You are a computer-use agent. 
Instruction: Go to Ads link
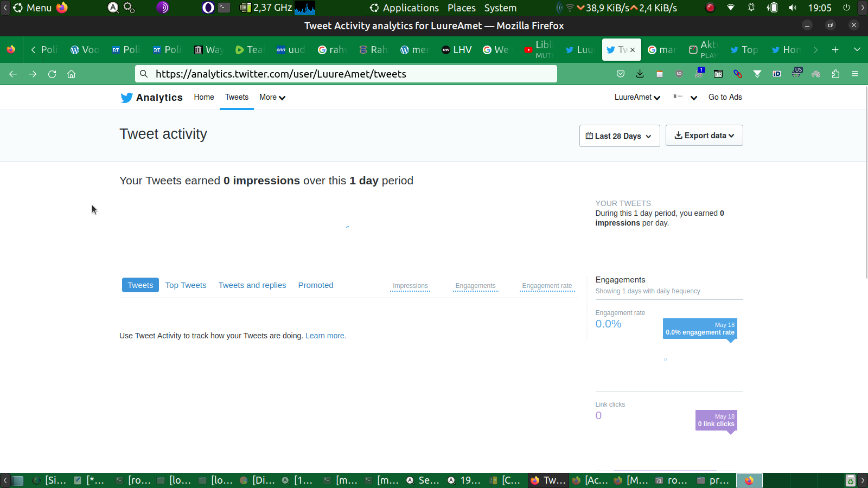point(725,97)
